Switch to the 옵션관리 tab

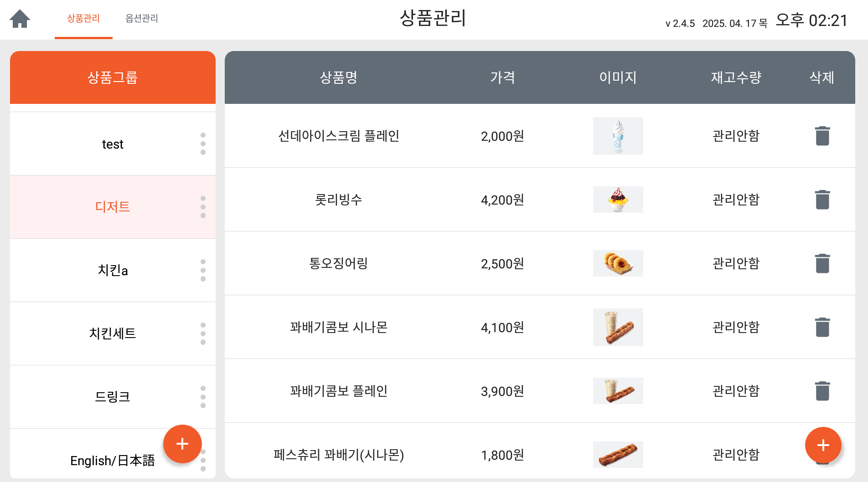point(142,18)
